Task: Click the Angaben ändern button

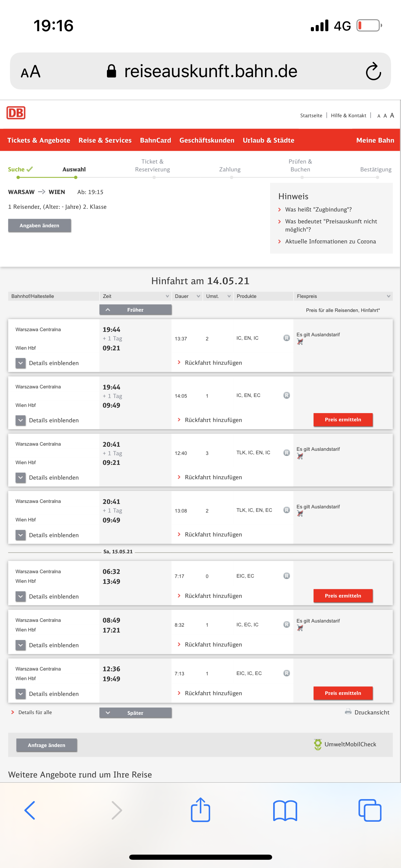Action: coord(39,226)
